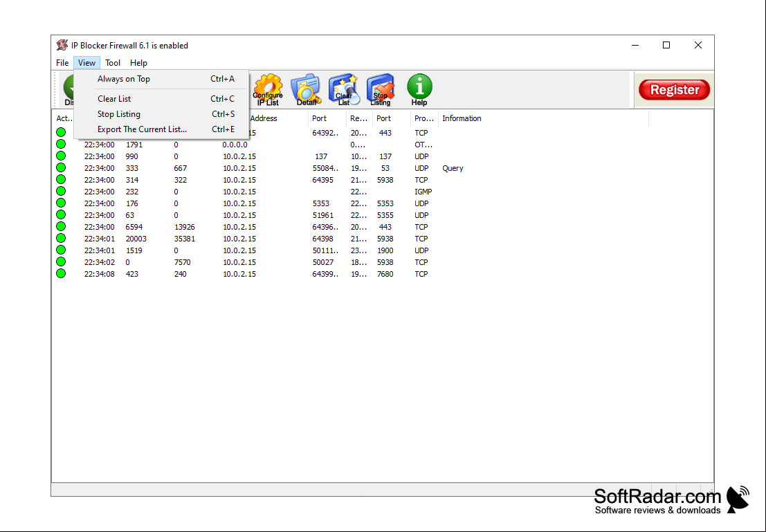Click the 322 value cell
This screenshot has height=532, width=766.
(x=181, y=181)
